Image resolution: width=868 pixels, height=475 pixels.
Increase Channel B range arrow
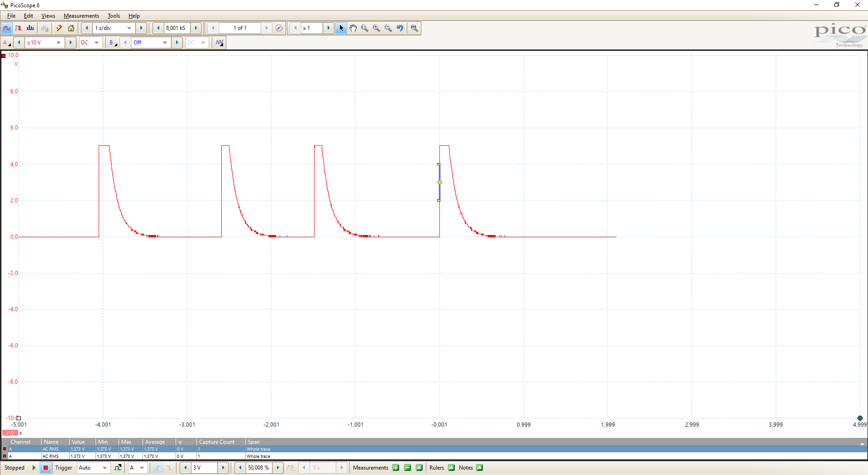tap(177, 43)
